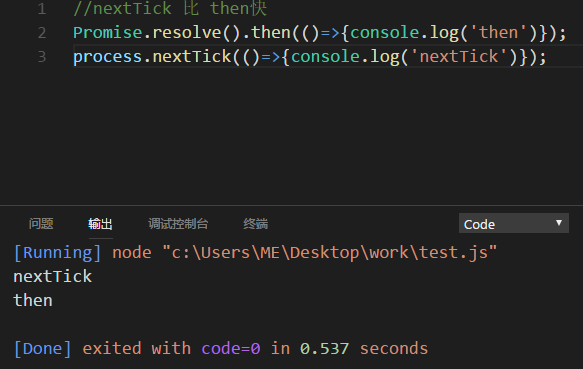
Task: Switch to the 问题 tab
Action: coord(41,224)
